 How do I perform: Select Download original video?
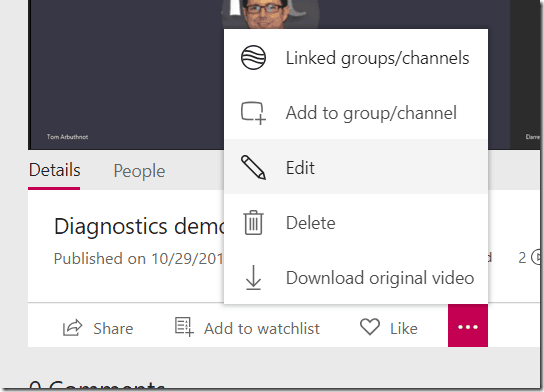(x=356, y=278)
